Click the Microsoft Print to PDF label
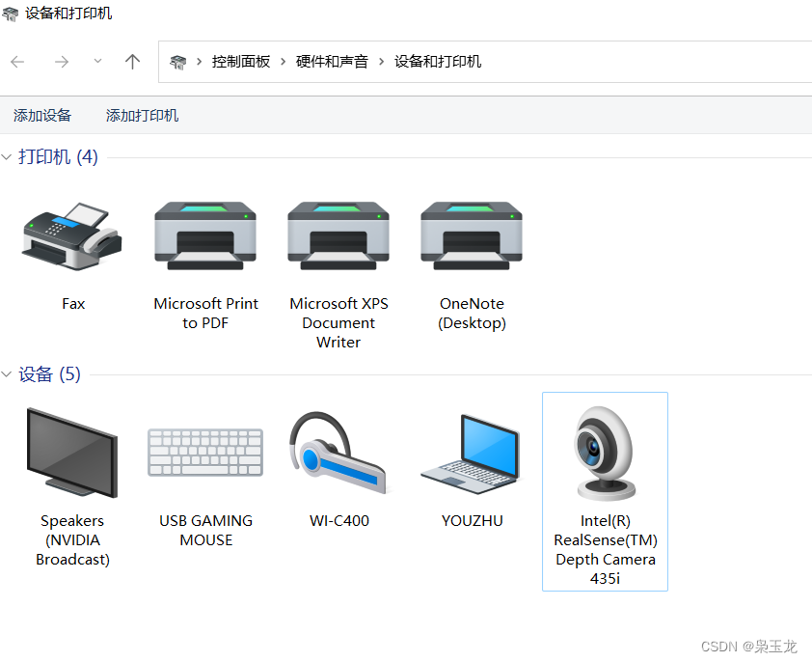The width and height of the screenshot is (812, 662). [x=205, y=313]
